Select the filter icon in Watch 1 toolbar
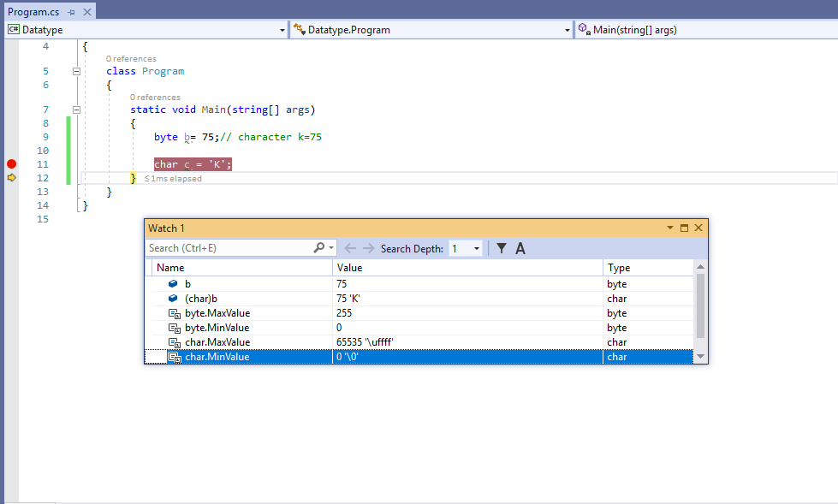The image size is (838, 504). [502, 248]
